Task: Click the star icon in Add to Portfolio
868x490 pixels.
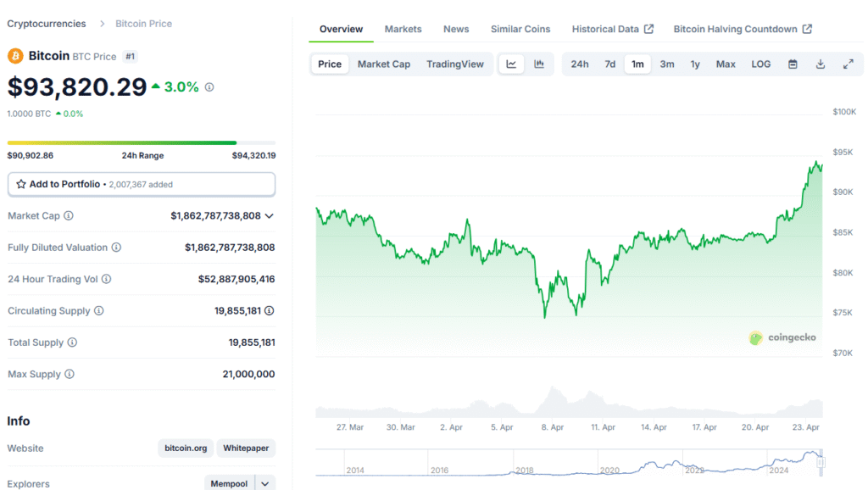Action: point(21,184)
